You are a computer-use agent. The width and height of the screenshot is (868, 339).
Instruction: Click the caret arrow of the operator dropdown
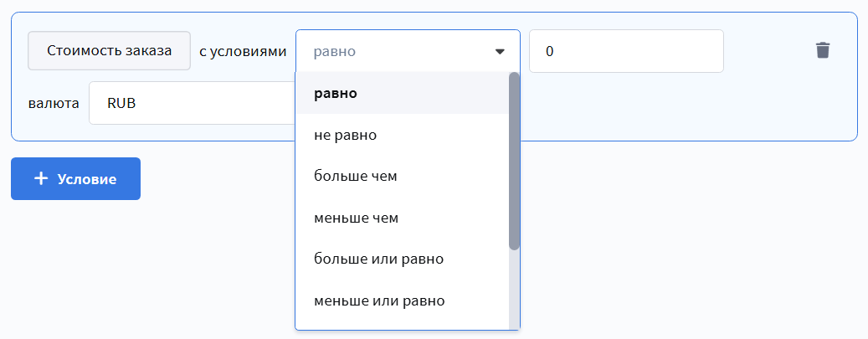point(500,52)
